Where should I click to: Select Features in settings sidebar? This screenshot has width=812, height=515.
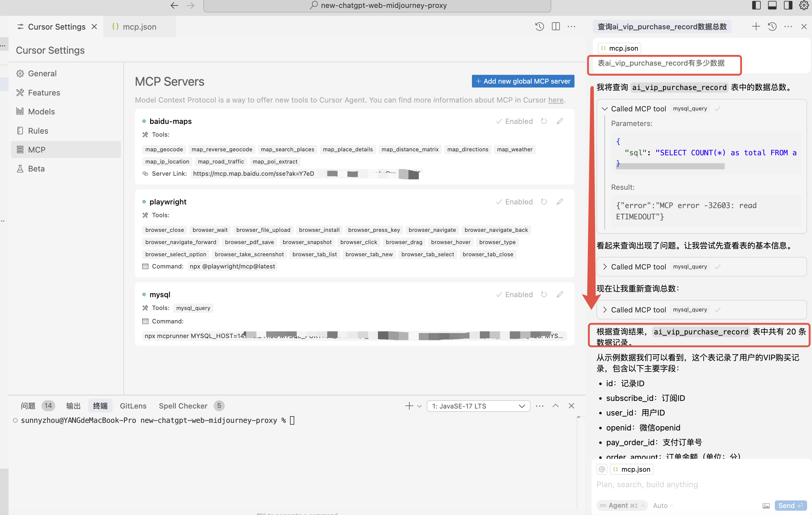pyautogui.click(x=44, y=92)
